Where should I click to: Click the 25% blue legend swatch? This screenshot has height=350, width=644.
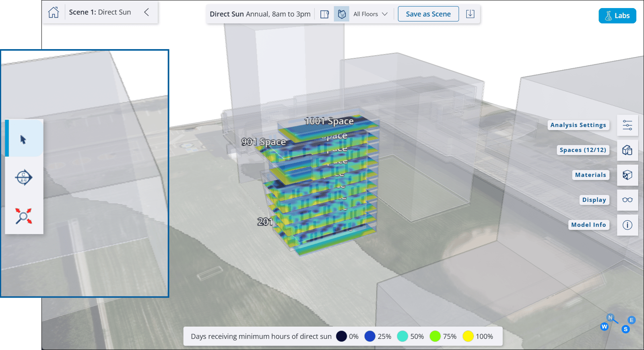point(370,336)
